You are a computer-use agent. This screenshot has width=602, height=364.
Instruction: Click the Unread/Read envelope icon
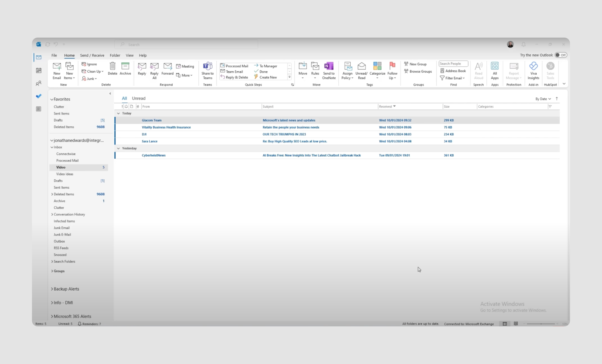click(361, 66)
